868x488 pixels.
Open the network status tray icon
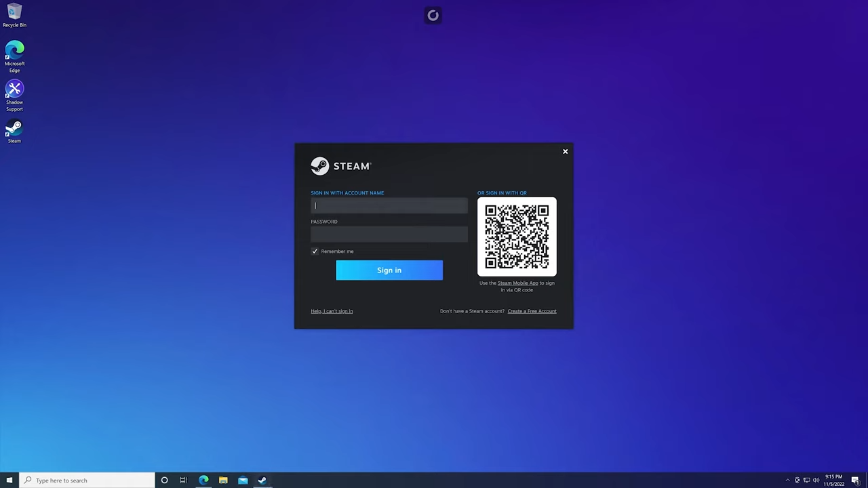[x=806, y=481]
